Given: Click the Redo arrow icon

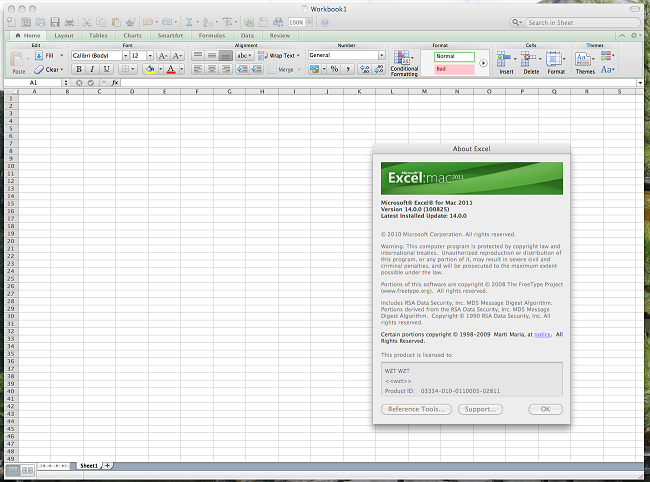Looking at the screenshot, I should (x=167, y=22).
